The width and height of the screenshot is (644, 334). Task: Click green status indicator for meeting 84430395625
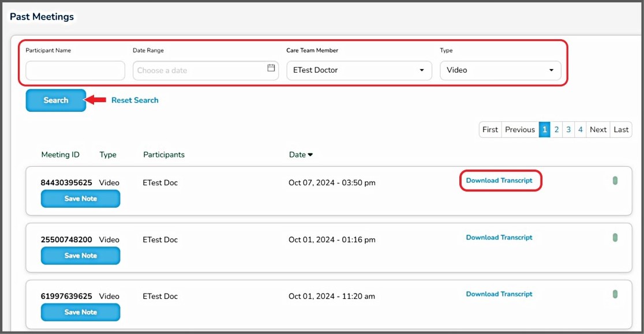pos(615,181)
